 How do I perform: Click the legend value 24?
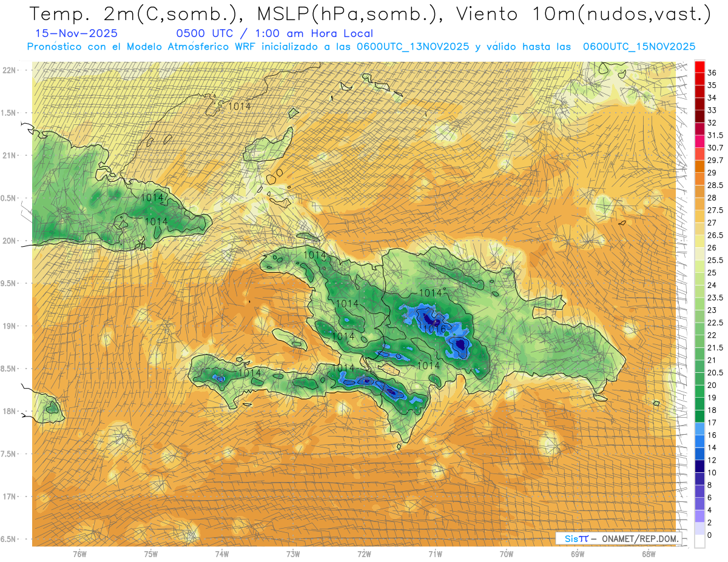coord(712,285)
